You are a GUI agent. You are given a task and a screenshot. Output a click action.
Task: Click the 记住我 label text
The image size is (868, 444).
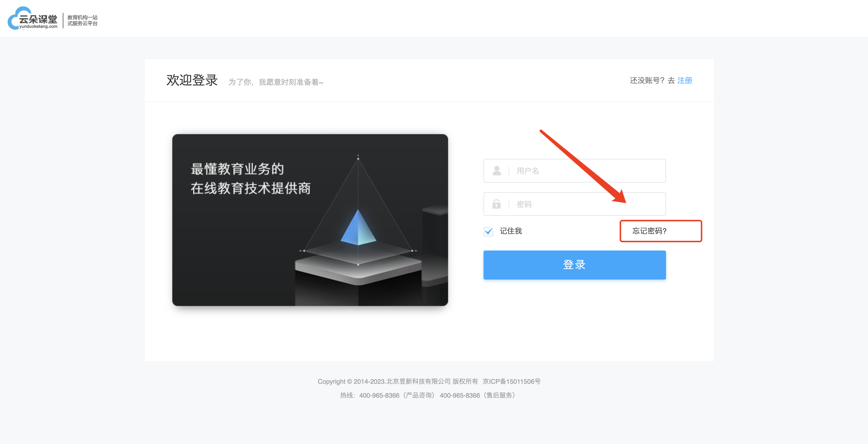click(x=511, y=231)
